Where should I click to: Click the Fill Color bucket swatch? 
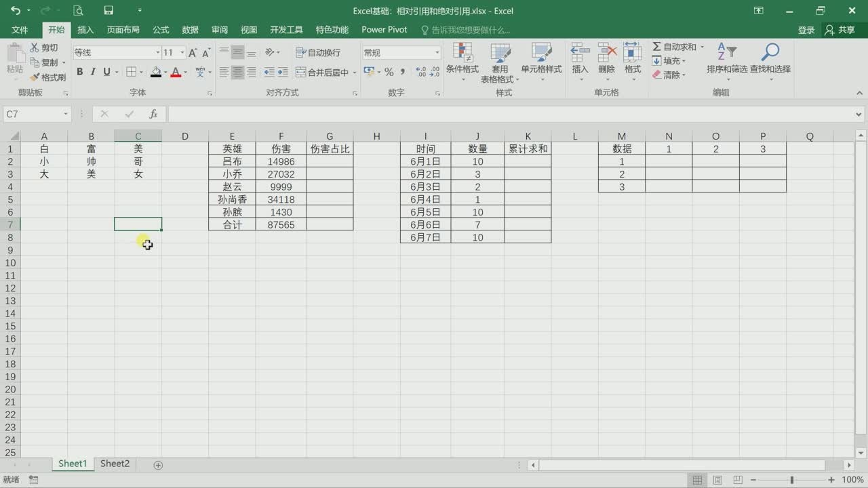tap(155, 72)
